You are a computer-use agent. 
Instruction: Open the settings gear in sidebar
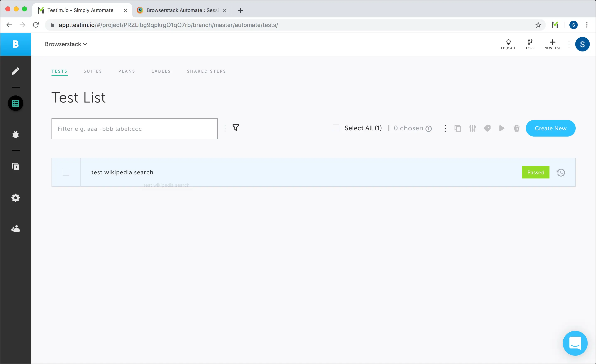click(x=16, y=198)
